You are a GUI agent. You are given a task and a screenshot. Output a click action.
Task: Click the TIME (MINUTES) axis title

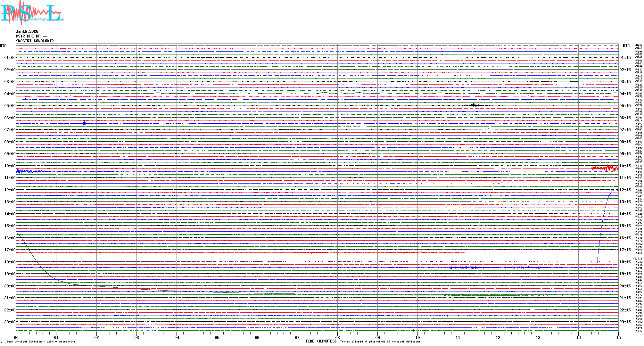coord(321,341)
